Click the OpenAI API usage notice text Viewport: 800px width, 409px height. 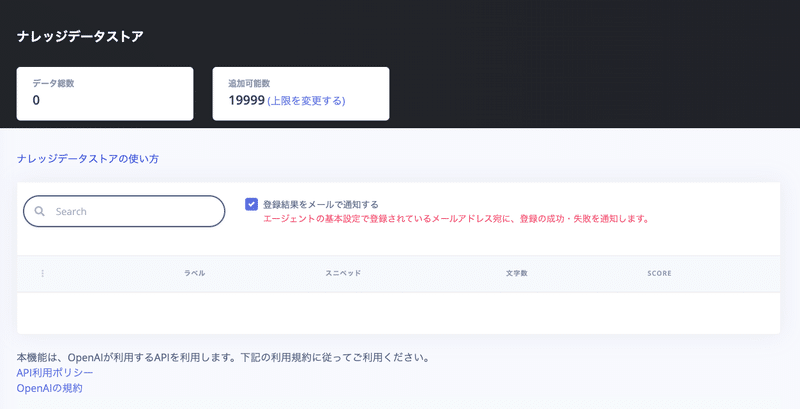[x=223, y=357]
